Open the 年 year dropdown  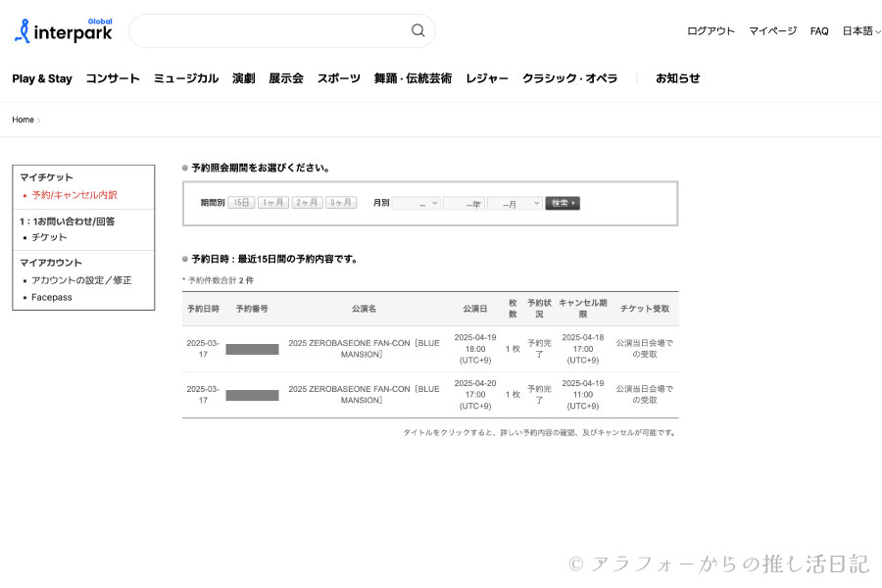tap(465, 204)
